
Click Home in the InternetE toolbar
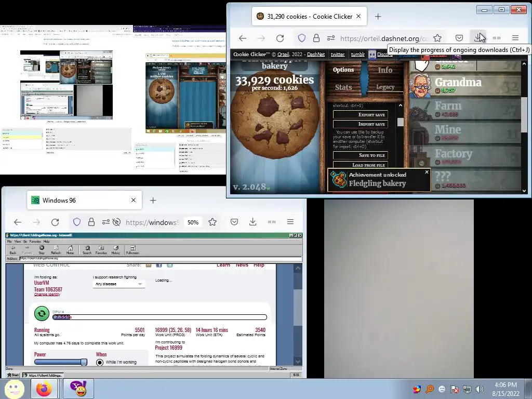click(x=70, y=250)
